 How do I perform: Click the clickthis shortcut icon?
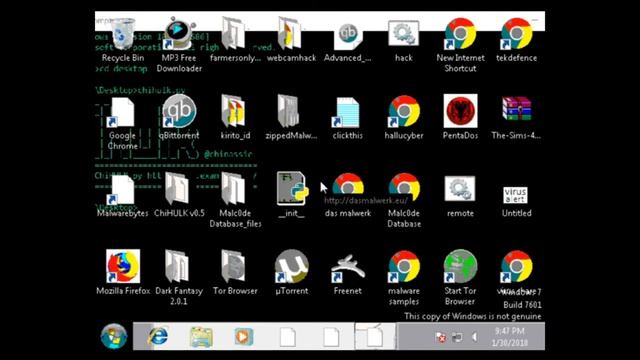coord(347,112)
